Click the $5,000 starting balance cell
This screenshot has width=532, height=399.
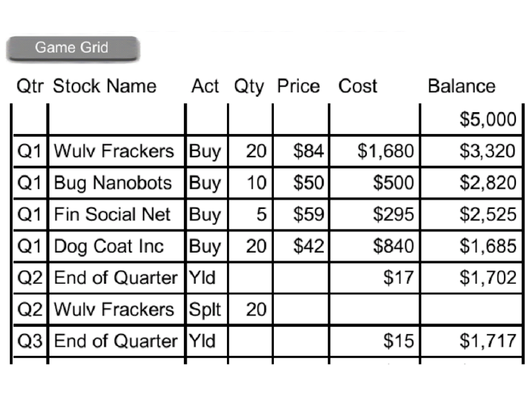[x=471, y=120]
